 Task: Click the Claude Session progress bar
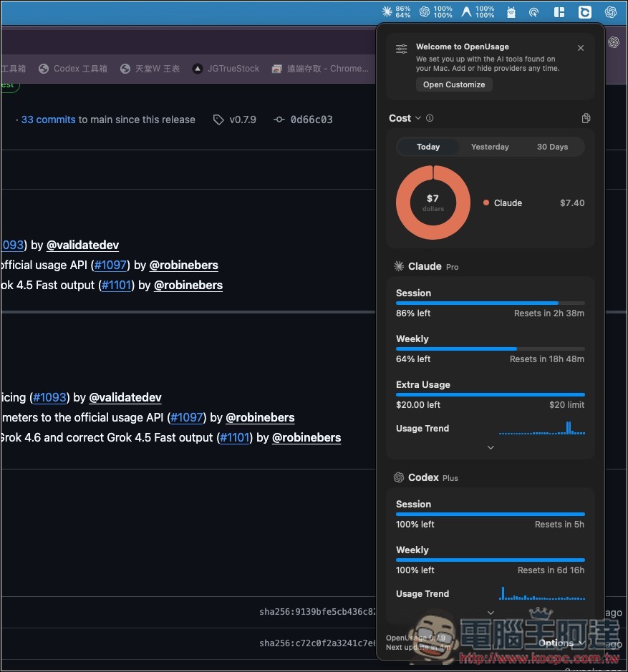tap(491, 303)
